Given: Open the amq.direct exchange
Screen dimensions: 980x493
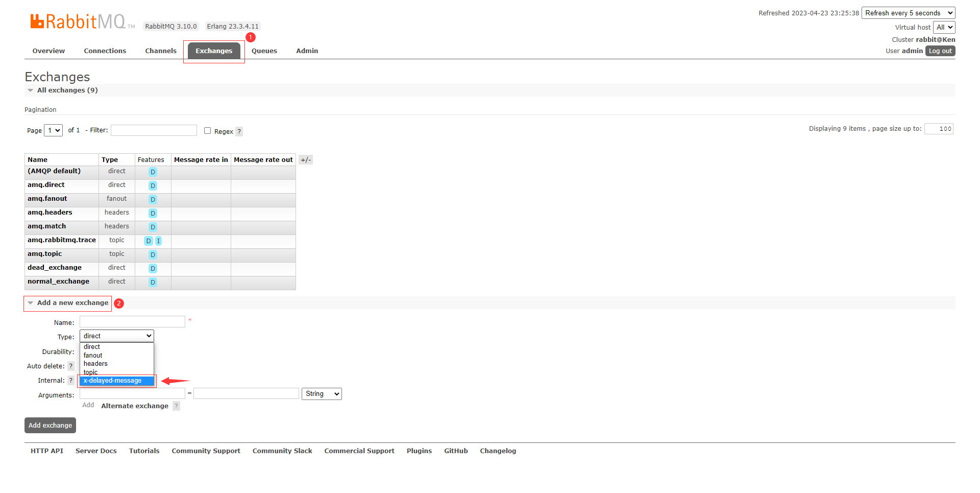Looking at the screenshot, I should (46, 185).
